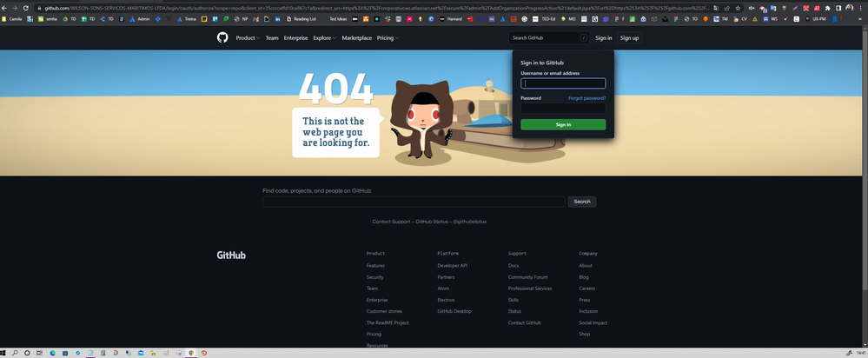868x358 pixels.
Task: Focus the Username or email address field
Action: (563, 83)
